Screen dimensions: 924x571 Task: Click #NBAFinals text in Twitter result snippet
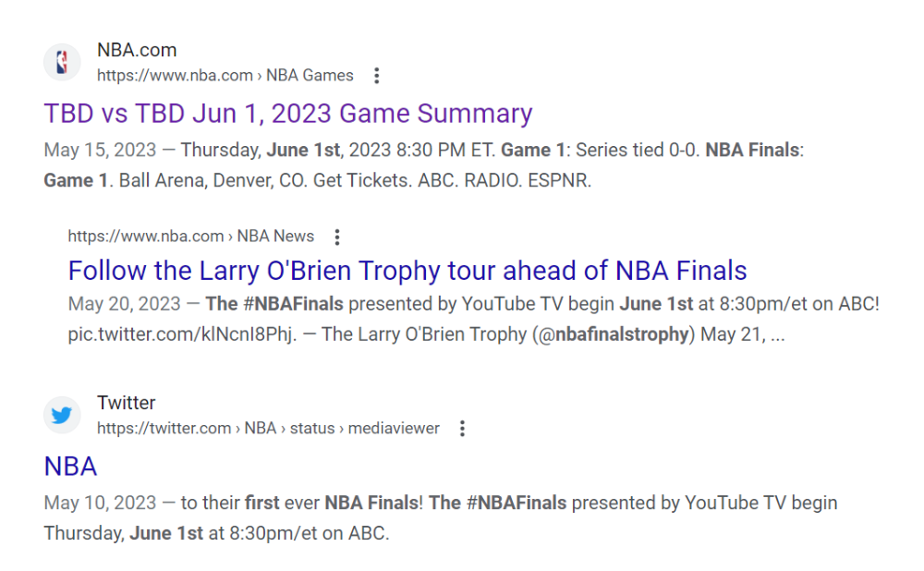pos(517,504)
